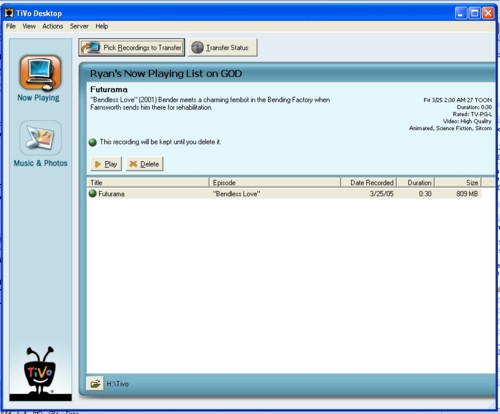Maximize the TiVo Desktop window

[x=475, y=13]
